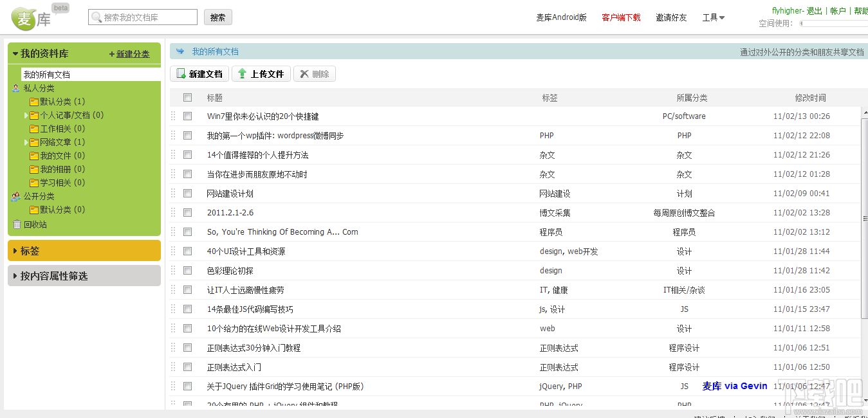Open document 10个给力的在线Web设计开发工具介绍
Screen dimensions: 868x418
(x=273, y=329)
